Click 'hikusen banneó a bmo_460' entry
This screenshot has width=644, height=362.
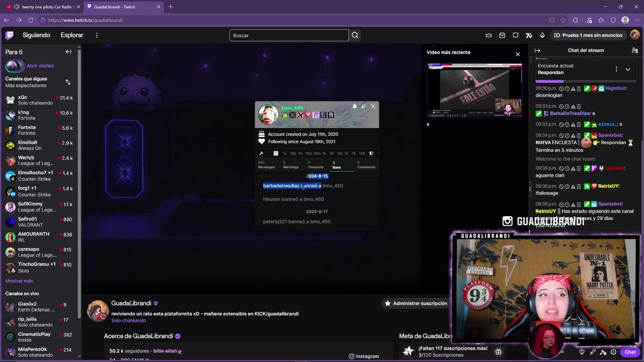pyautogui.click(x=293, y=199)
